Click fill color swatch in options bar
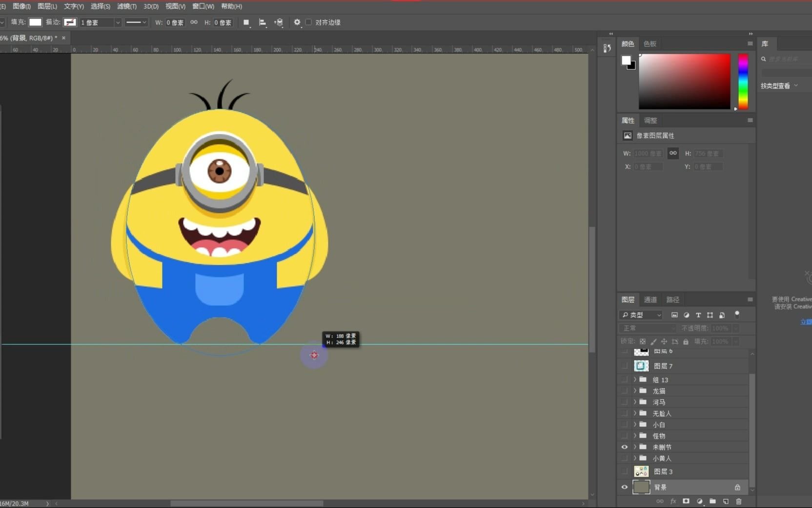 click(x=35, y=22)
